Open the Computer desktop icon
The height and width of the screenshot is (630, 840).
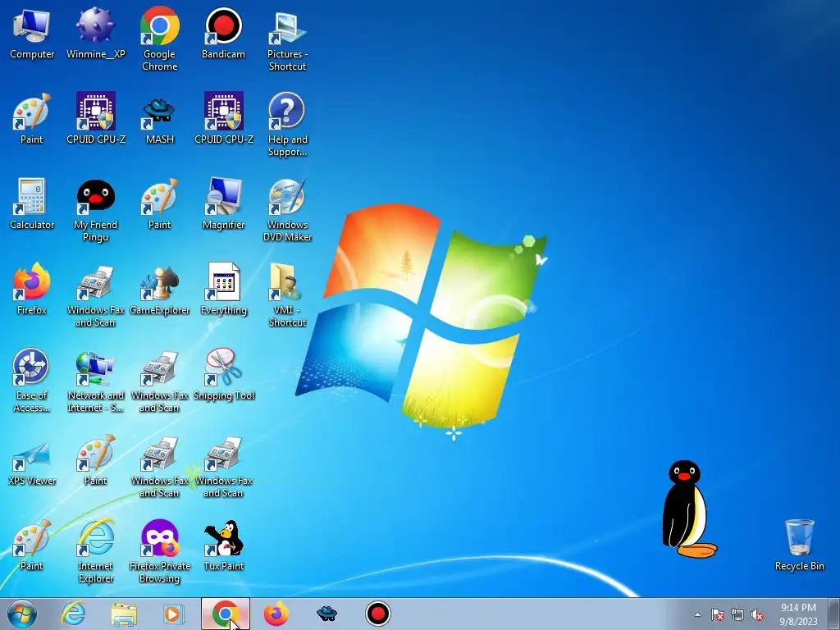coord(32,33)
